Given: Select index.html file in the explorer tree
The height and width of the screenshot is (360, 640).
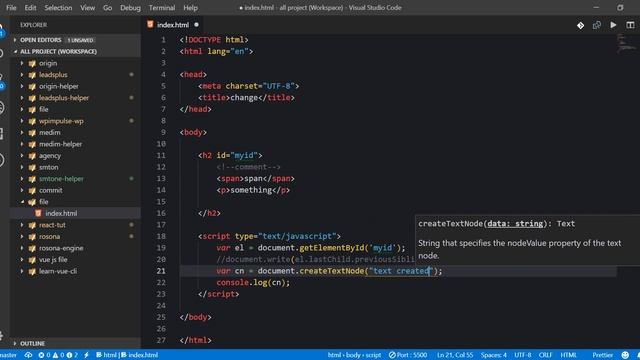Looking at the screenshot, I should [76, 213].
